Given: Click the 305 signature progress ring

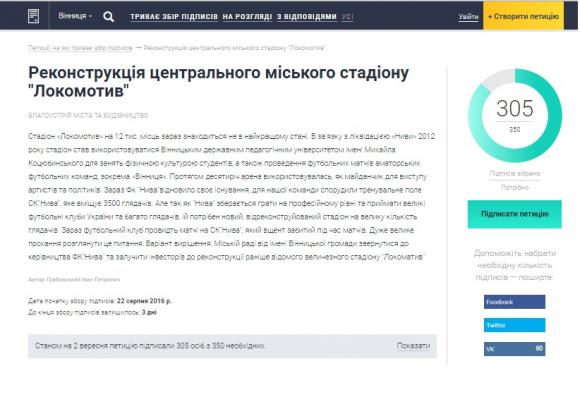Looking at the screenshot, I should click(x=515, y=115).
